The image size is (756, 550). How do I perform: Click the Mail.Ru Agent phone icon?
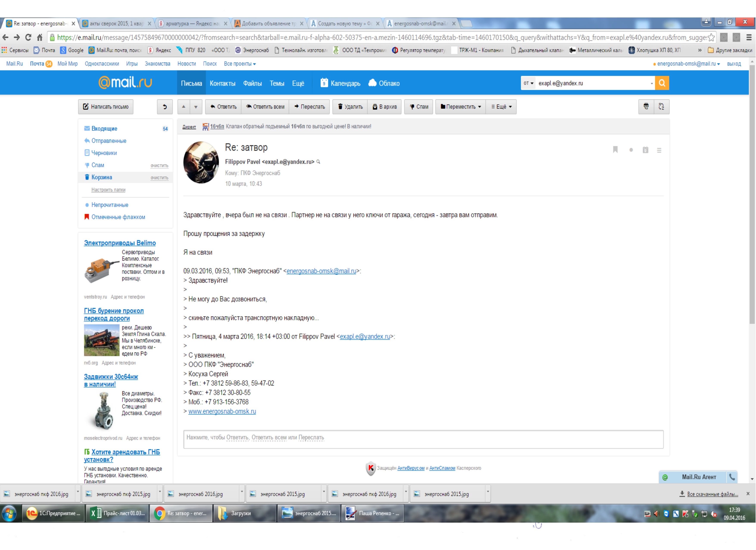(x=732, y=477)
